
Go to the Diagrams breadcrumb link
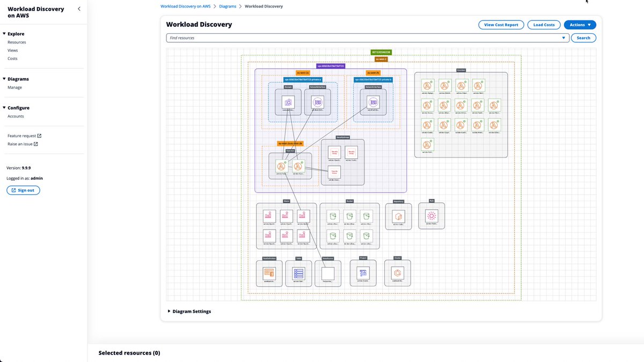228,6
